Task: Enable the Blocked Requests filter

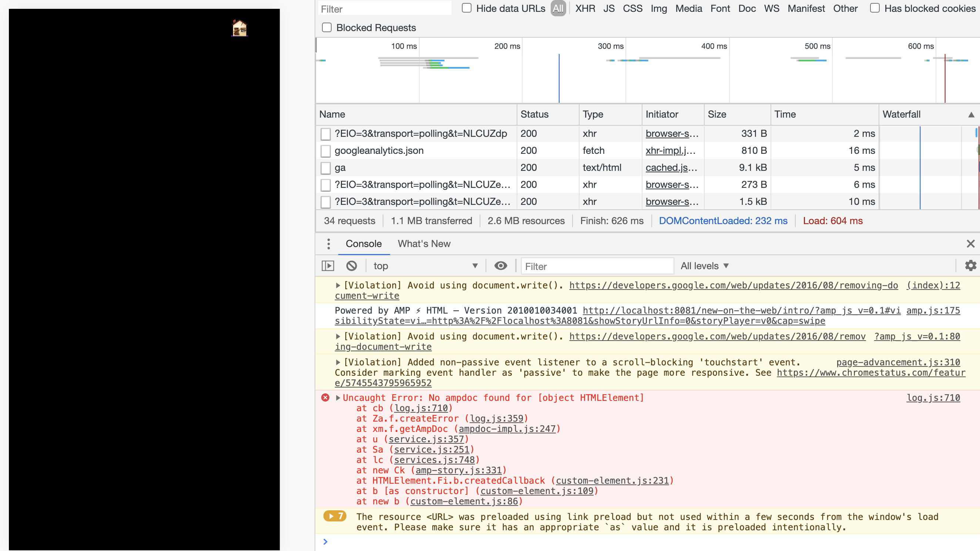Action: pyautogui.click(x=326, y=27)
